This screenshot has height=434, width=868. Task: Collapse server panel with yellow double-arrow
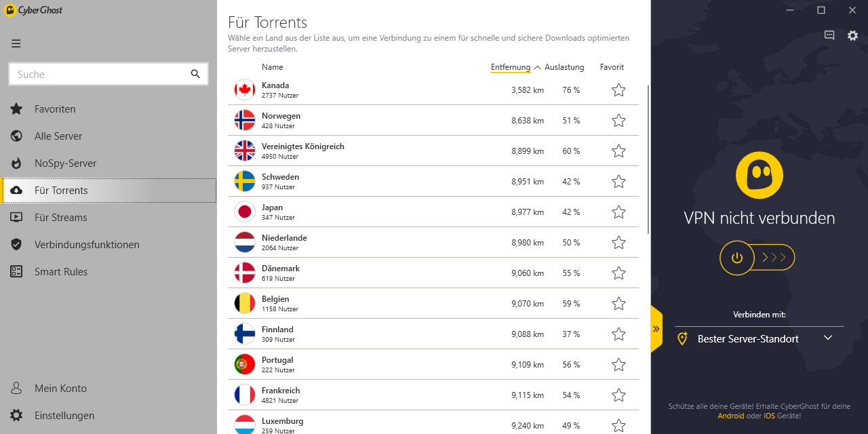pyautogui.click(x=656, y=329)
